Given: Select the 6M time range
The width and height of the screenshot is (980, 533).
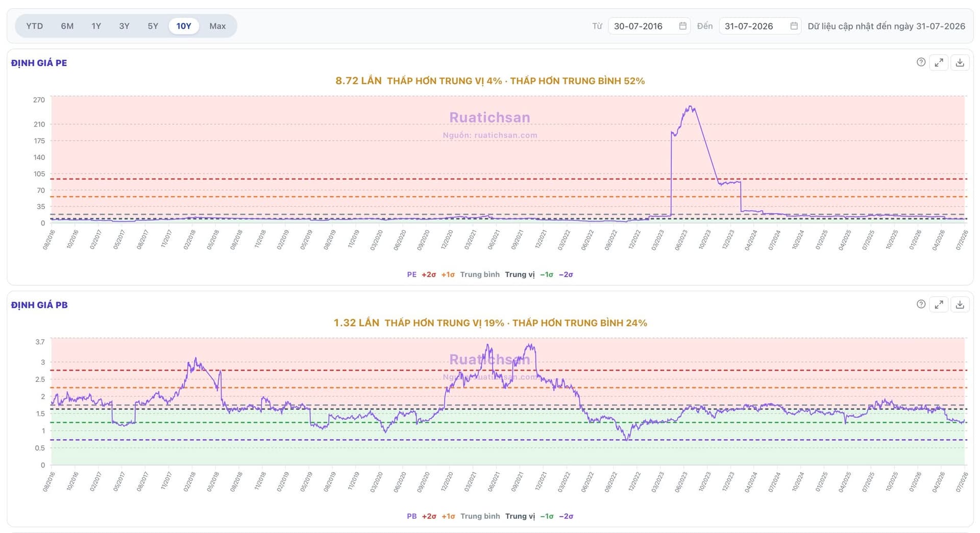Looking at the screenshot, I should pyautogui.click(x=67, y=26).
